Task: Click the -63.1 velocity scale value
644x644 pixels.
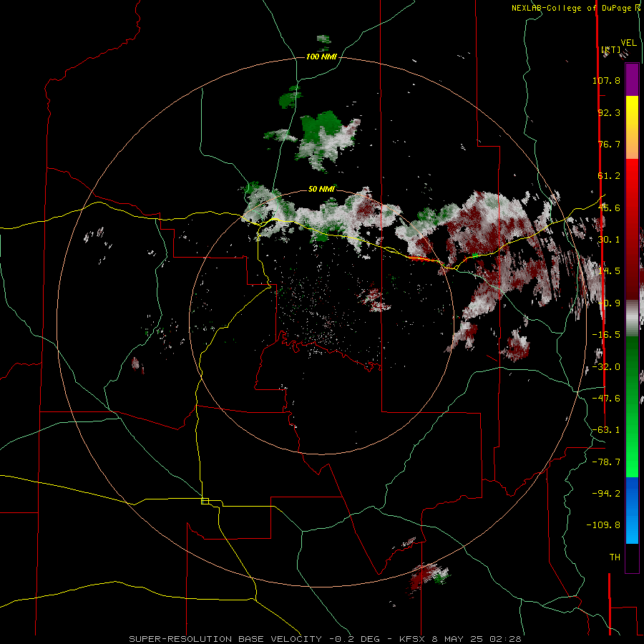Action: pyautogui.click(x=606, y=430)
